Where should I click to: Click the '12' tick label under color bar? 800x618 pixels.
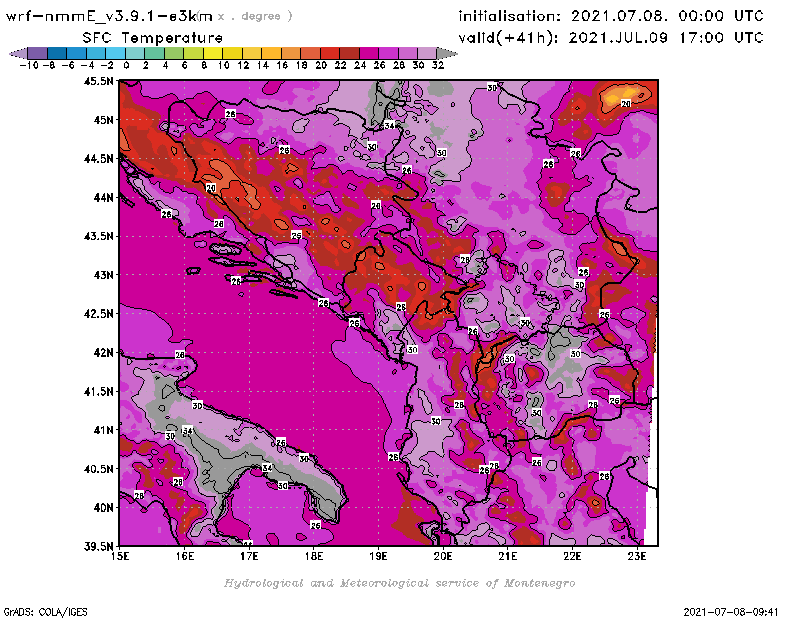click(243, 65)
